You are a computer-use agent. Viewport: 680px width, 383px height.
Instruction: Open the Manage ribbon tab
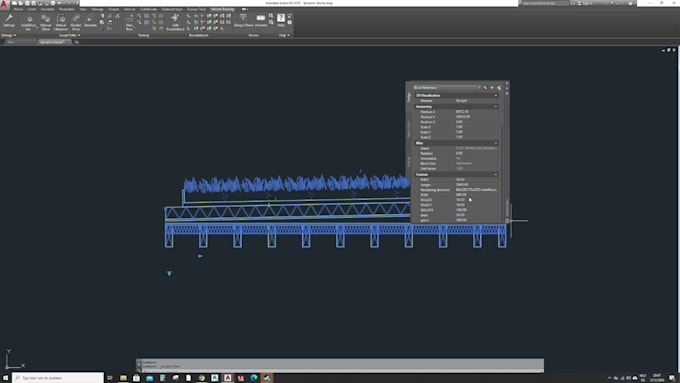coord(98,9)
